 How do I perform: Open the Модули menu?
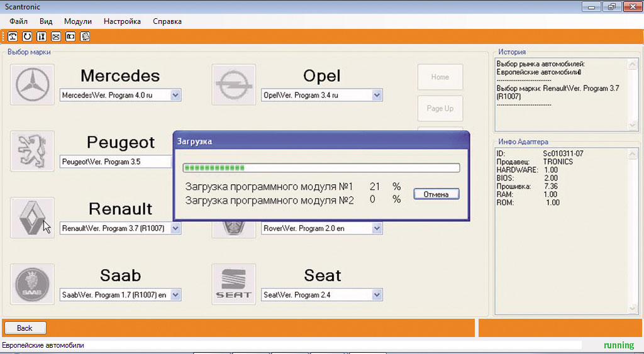[78, 21]
